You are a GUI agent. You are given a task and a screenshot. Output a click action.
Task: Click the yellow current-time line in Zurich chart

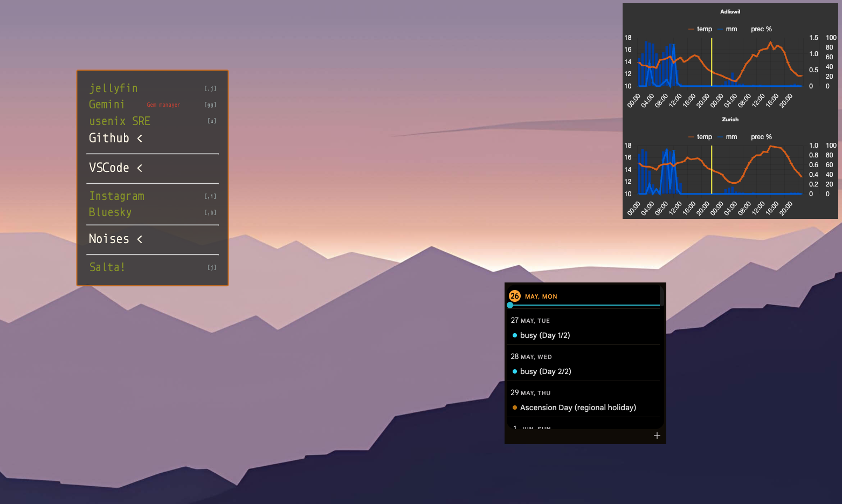[x=712, y=170]
